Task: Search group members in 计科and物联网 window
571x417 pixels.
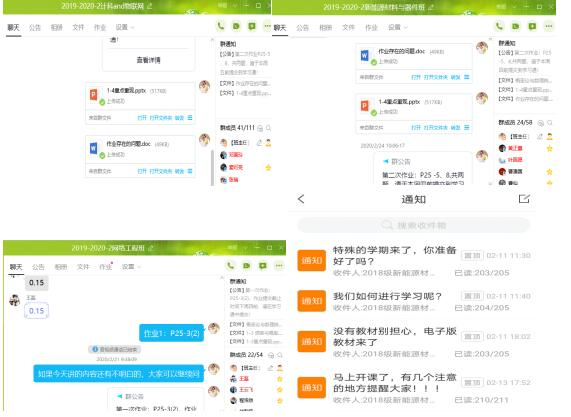Action: [269, 128]
